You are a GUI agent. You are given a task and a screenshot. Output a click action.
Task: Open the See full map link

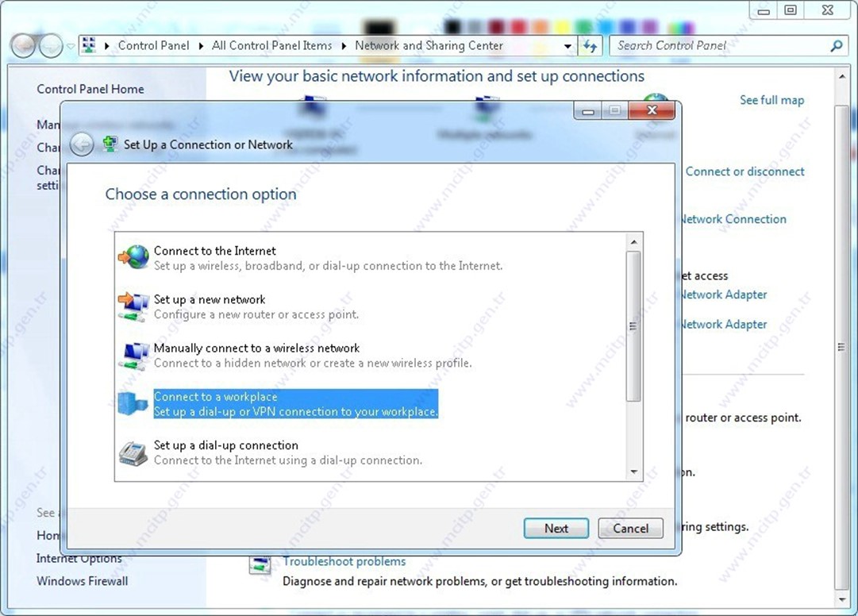point(772,100)
